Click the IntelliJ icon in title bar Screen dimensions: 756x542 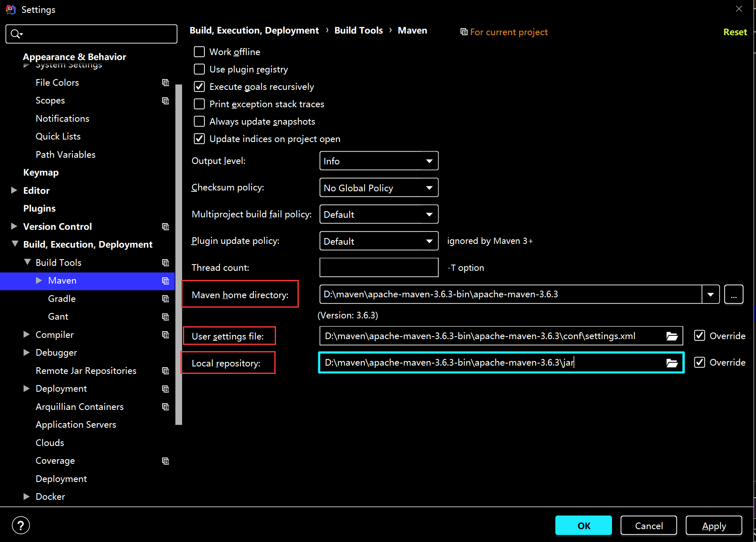(11, 10)
